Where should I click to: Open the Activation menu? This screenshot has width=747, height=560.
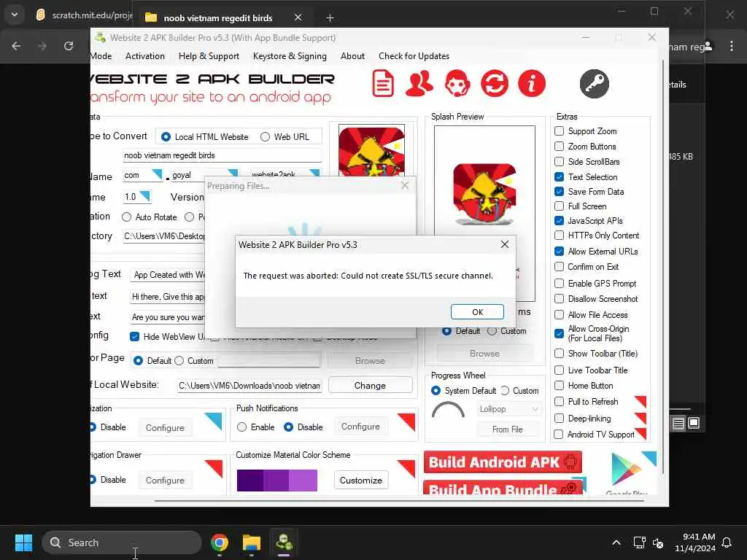[x=145, y=55]
